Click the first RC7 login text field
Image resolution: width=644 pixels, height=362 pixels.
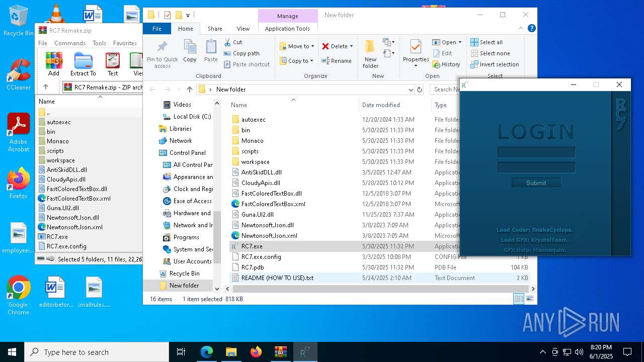coord(536,152)
